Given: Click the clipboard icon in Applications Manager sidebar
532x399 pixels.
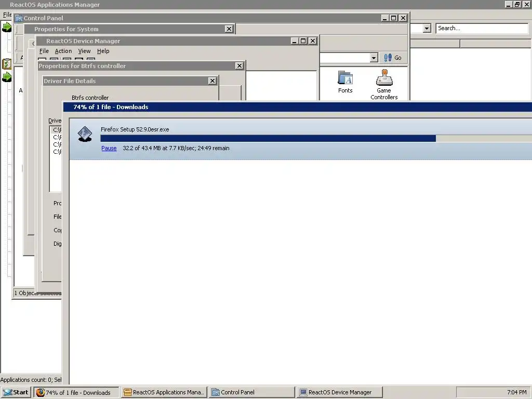Looking at the screenshot, I should pos(6,63).
